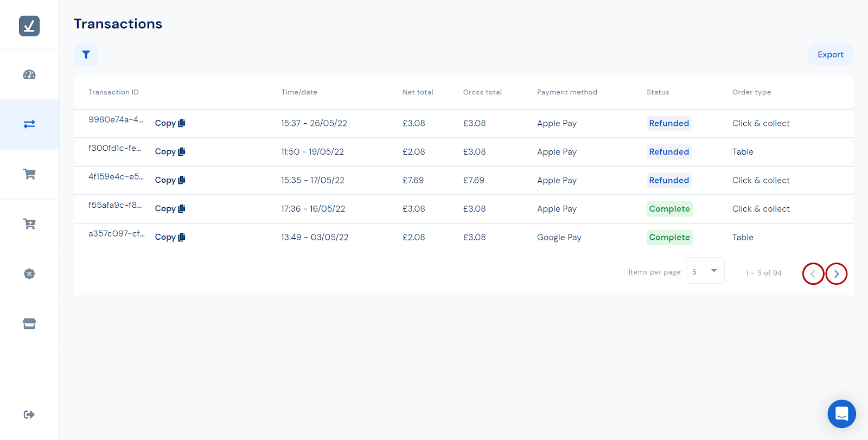Screen dimensions: 868x440
Task: Open the storefront icon in sidebar
Action: tap(29, 324)
